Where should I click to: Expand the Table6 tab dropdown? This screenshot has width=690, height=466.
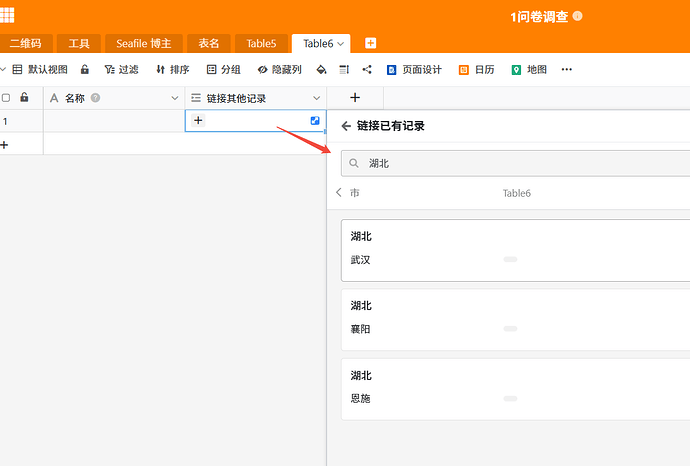340,44
